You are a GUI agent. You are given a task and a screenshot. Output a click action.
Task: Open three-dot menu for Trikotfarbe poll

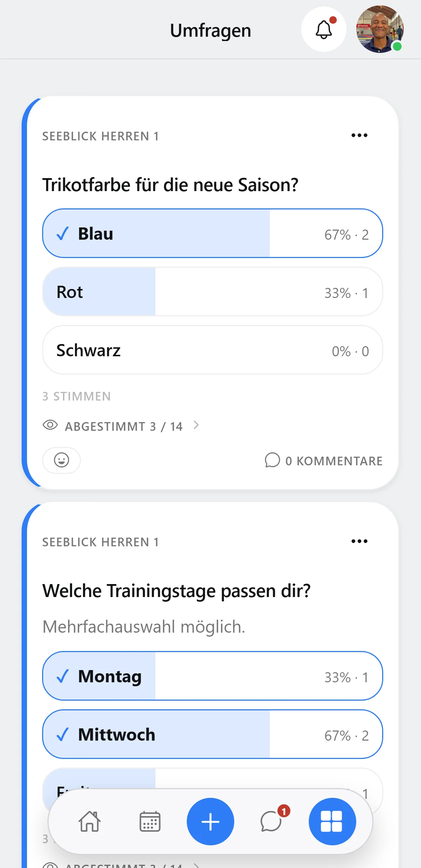click(359, 135)
